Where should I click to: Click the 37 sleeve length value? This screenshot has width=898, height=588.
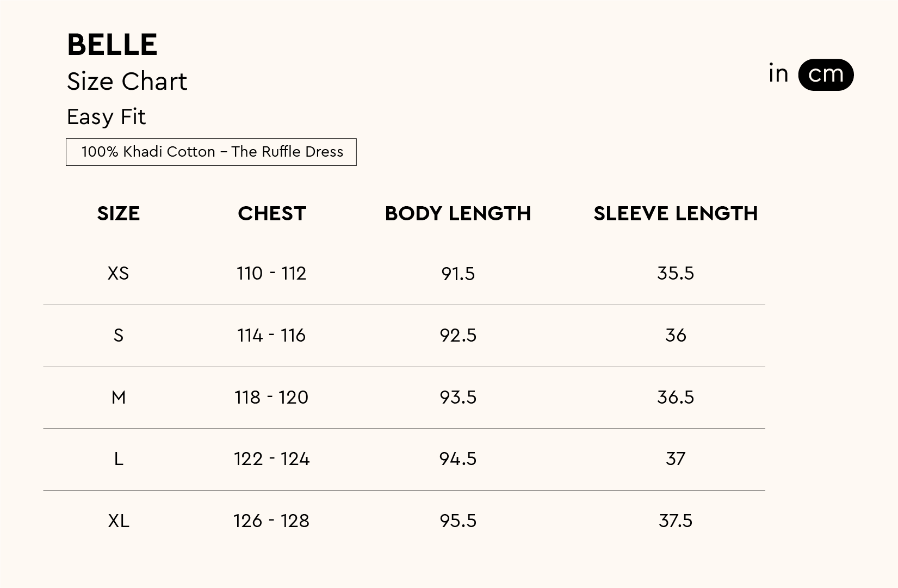(x=676, y=459)
